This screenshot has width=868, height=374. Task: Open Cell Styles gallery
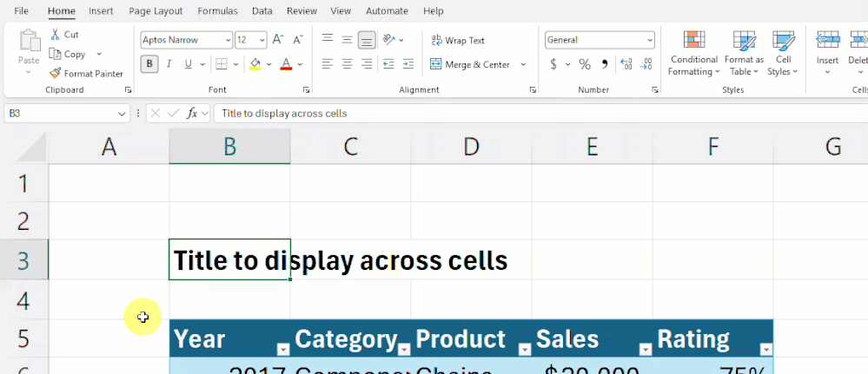(x=783, y=54)
